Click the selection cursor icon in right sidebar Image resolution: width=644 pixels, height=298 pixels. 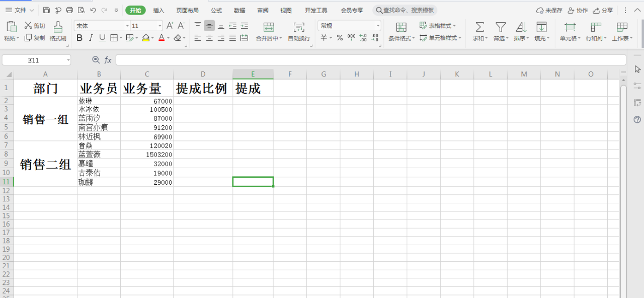[637, 69]
